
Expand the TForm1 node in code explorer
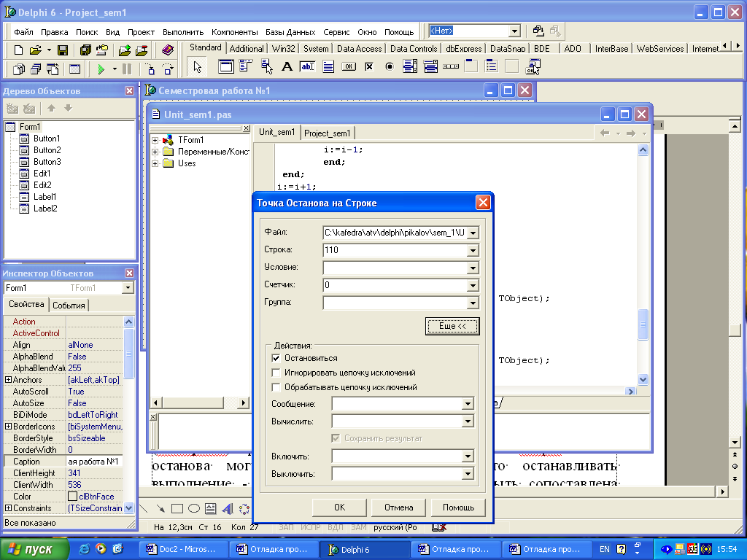(155, 140)
